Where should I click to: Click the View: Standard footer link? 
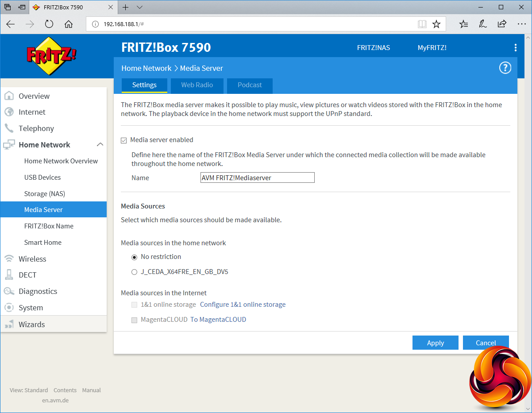[x=29, y=390]
